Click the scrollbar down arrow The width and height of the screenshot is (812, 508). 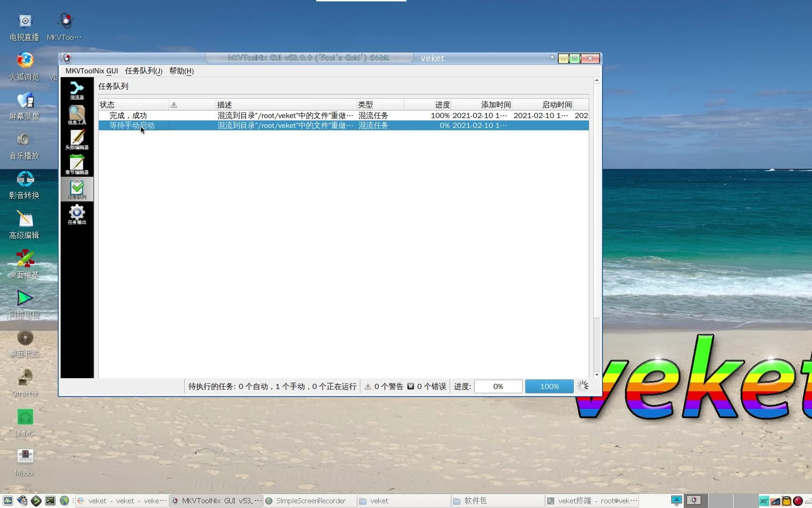point(597,375)
